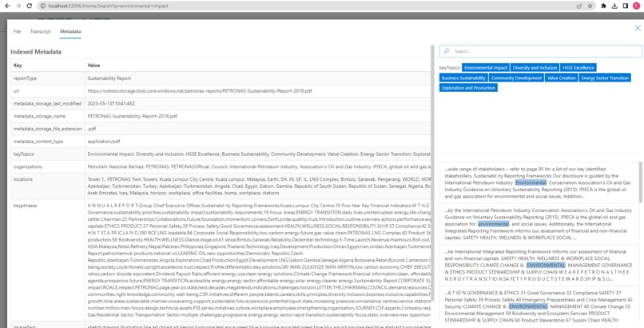The width and height of the screenshot is (644, 328).
Task: Click the search results vertical scrollbar
Action: tap(640, 182)
